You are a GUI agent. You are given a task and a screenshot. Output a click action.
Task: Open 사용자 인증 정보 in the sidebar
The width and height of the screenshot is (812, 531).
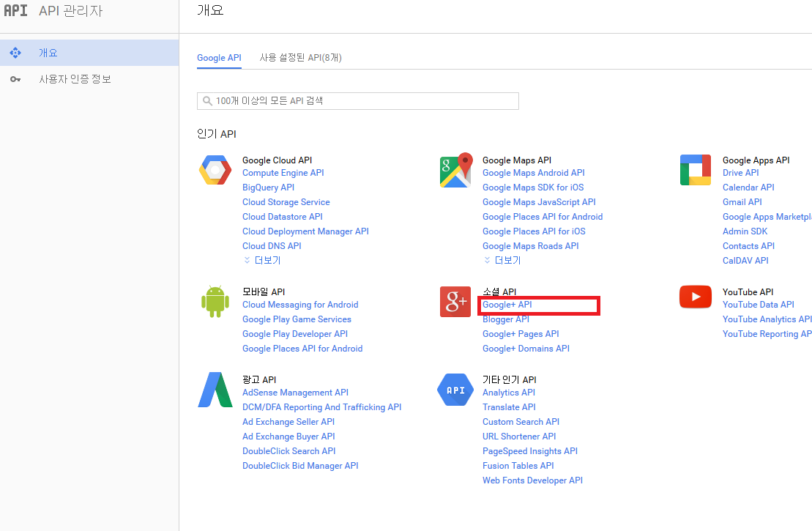coord(75,79)
